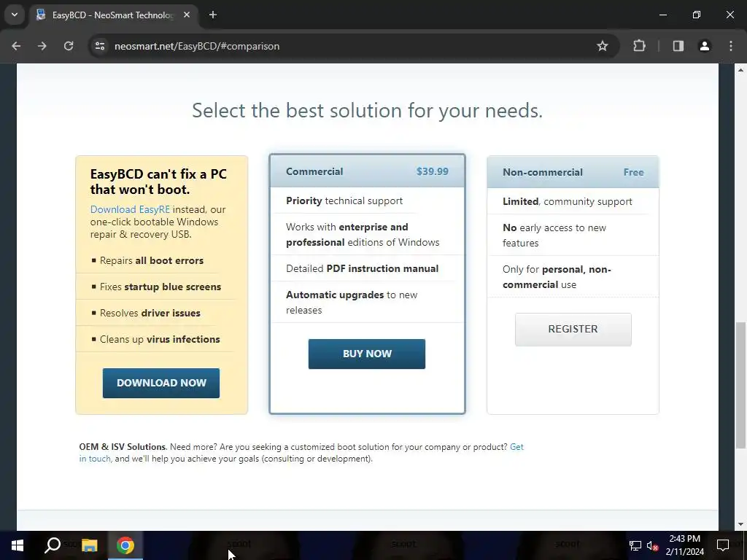Open site information icon in address bar

pos(99,46)
